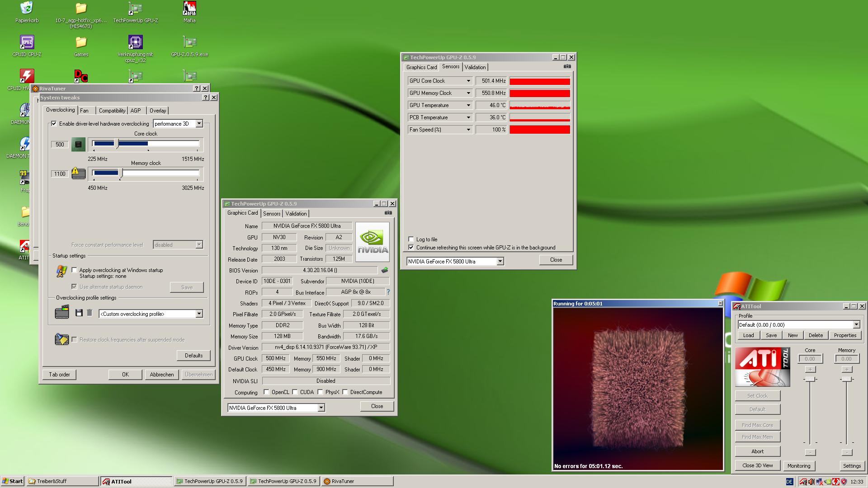Click the Bus Interface question mark icon
Image resolution: width=868 pixels, height=488 pixels.
pos(388,292)
